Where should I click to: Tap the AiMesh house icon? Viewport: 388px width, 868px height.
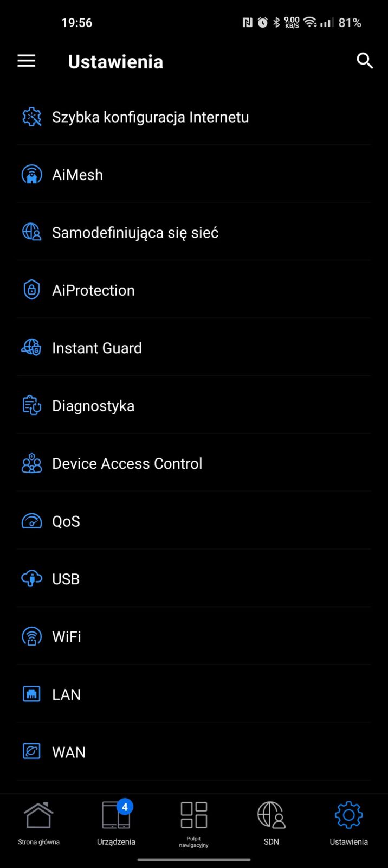(31, 175)
